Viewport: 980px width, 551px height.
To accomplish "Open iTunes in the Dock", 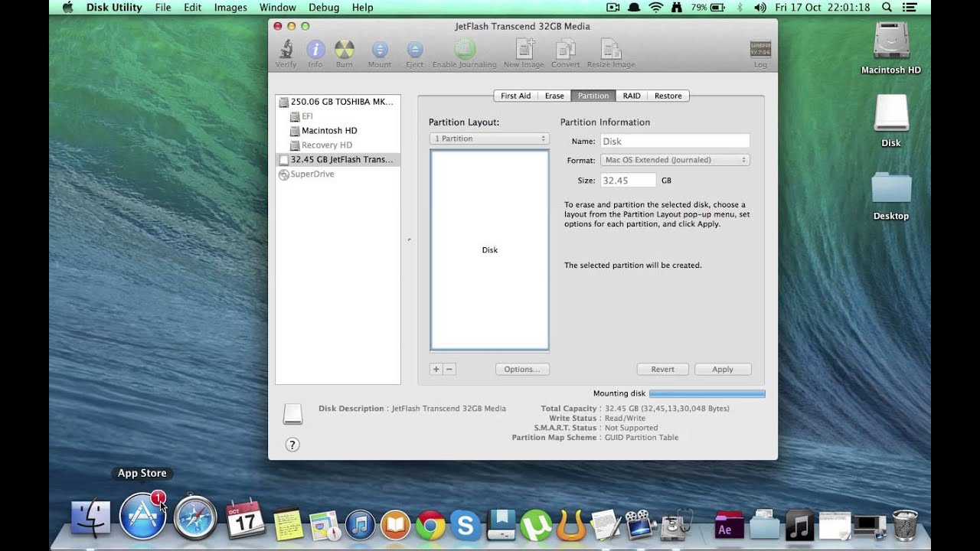I will [360, 525].
